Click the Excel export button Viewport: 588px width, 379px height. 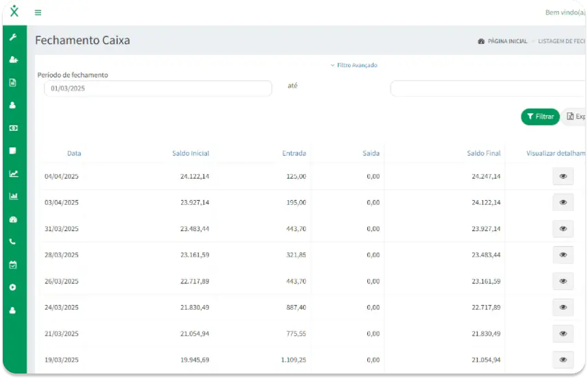pos(575,117)
